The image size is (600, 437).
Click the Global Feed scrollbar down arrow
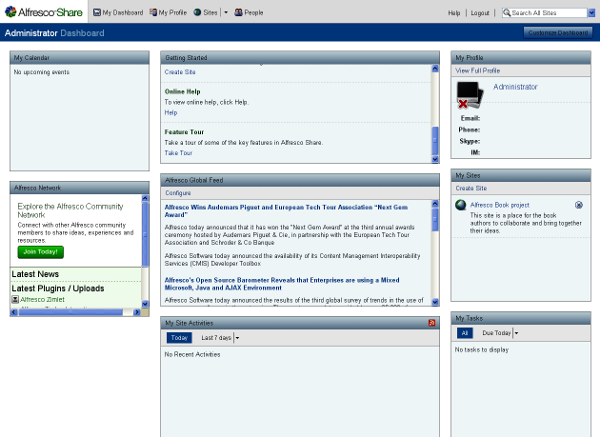pyautogui.click(x=435, y=302)
